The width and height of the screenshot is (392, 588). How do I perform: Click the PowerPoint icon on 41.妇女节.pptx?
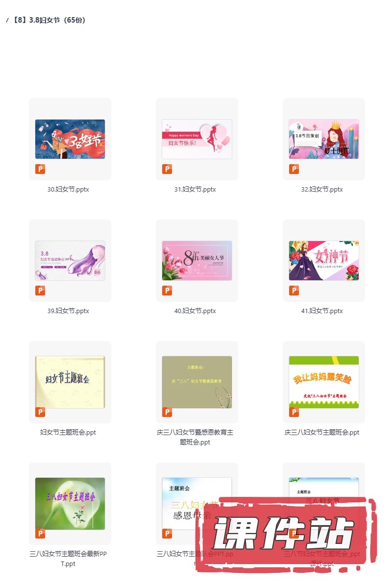point(294,291)
